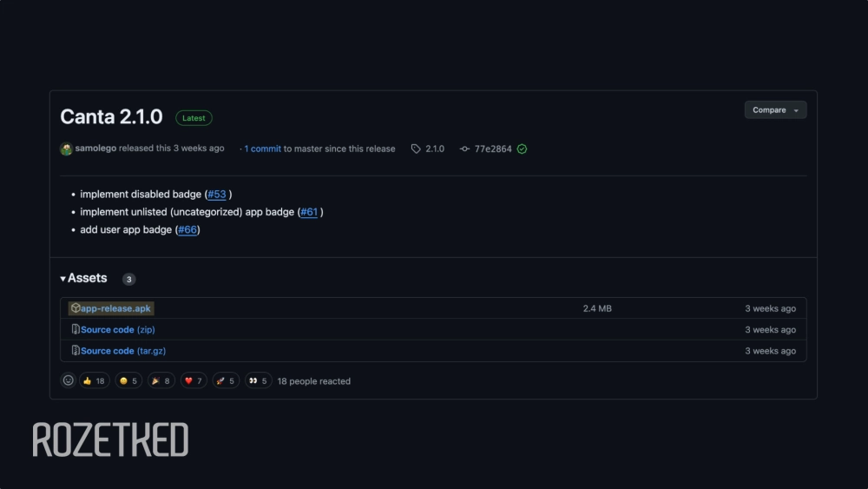
Task: Click the 18 people reacted text
Action: click(x=314, y=381)
